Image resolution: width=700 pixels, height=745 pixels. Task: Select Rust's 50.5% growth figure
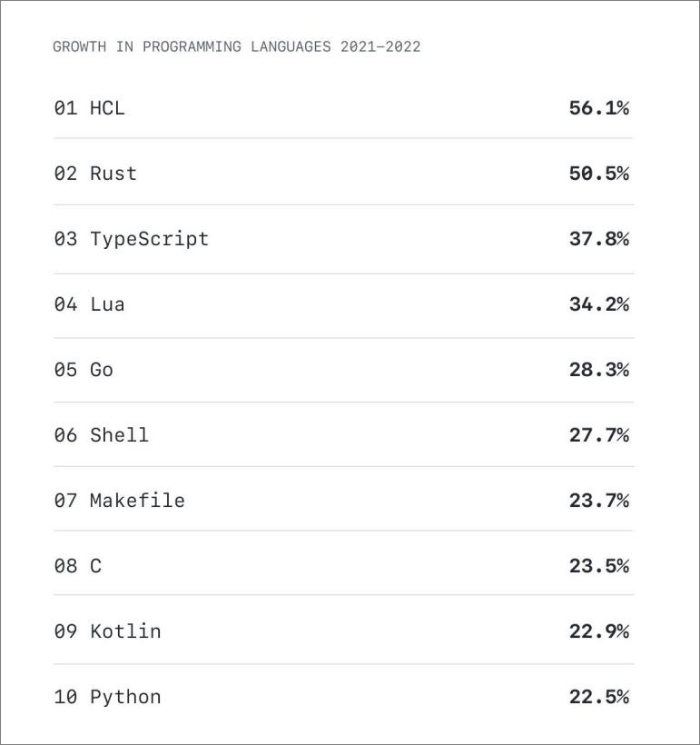[x=598, y=174]
